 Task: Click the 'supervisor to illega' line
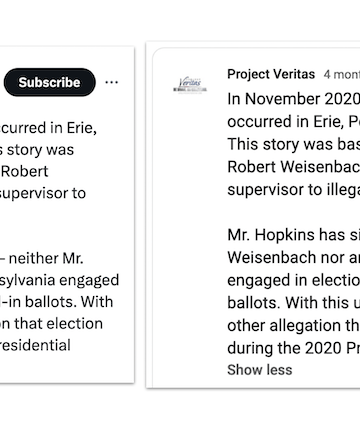[x=294, y=190]
